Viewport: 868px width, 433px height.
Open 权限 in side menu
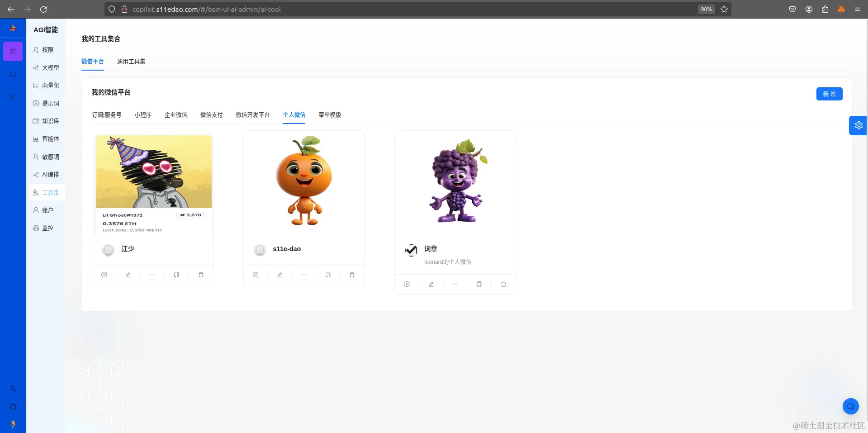click(x=47, y=50)
